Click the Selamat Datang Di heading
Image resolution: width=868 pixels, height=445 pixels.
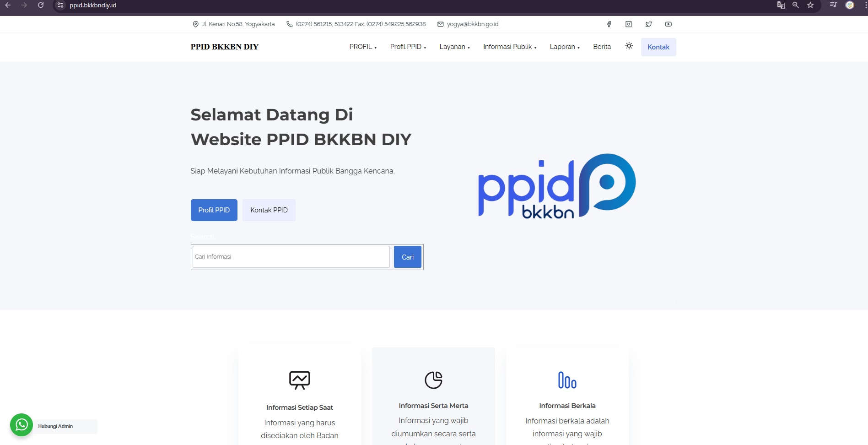272,114
